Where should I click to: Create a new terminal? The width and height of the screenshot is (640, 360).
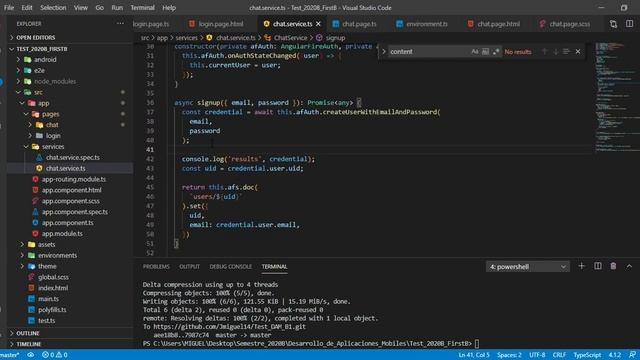pyautogui.click(x=582, y=266)
